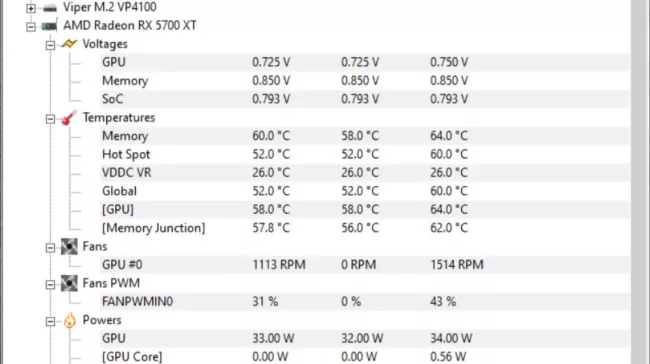
Task: Select the Powers group label
Action: 102,320
